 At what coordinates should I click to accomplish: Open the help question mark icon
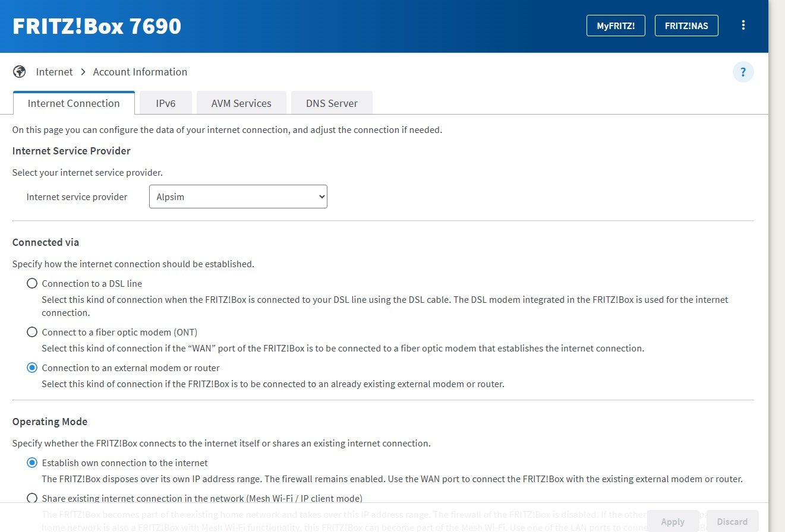pos(743,72)
